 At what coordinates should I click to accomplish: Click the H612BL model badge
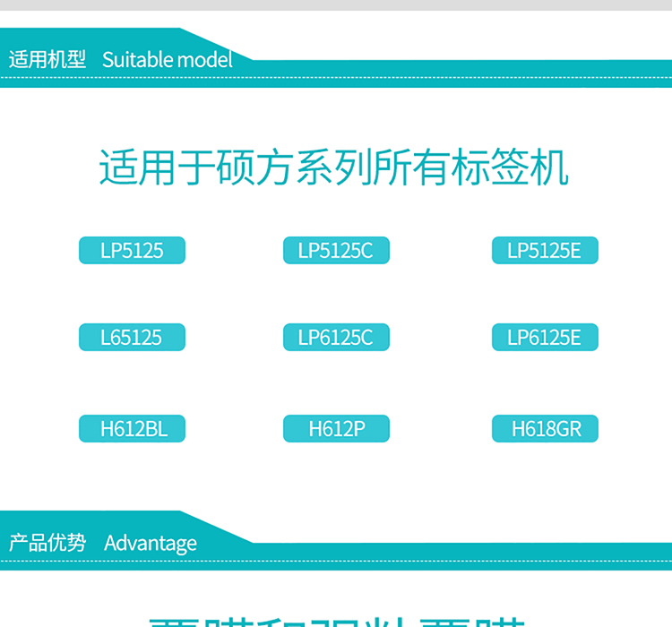tap(132, 429)
